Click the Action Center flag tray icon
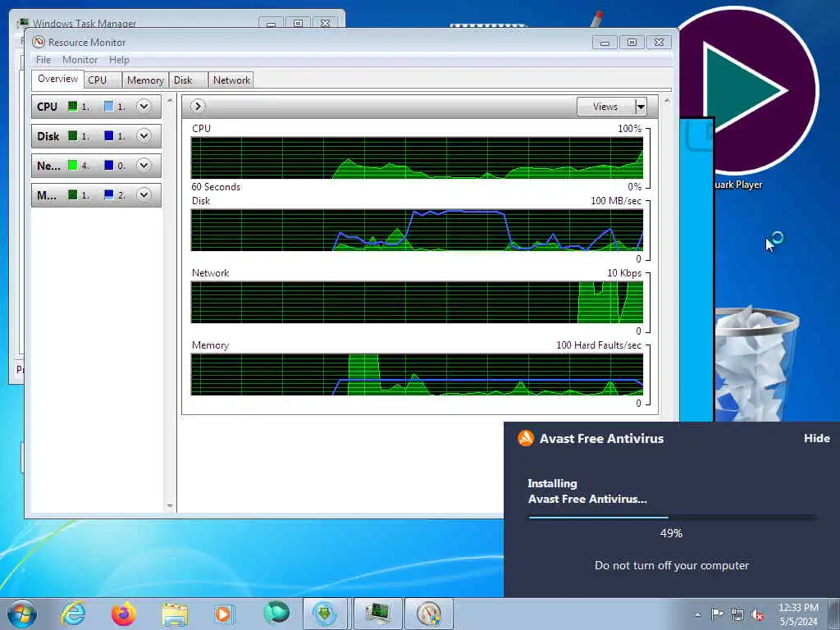The width and height of the screenshot is (840, 630). pyautogui.click(x=717, y=614)
